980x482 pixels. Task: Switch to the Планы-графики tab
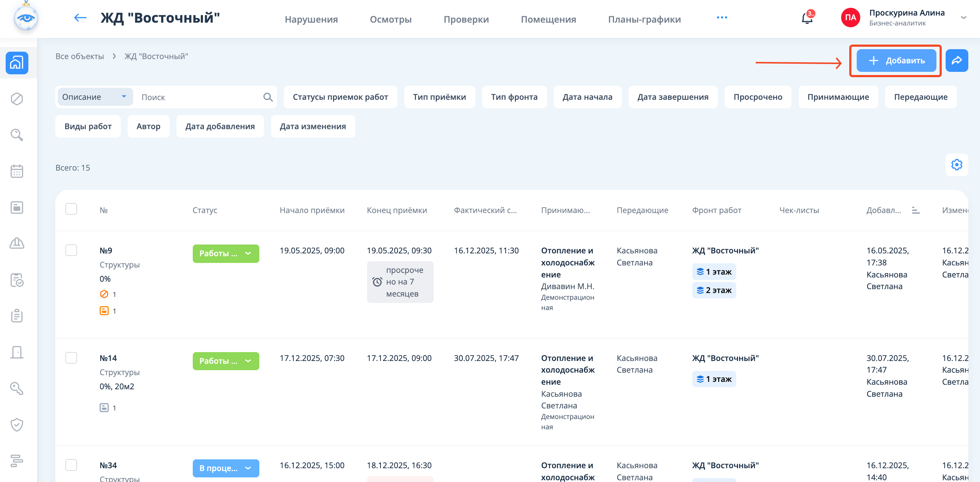coord(644,19)
